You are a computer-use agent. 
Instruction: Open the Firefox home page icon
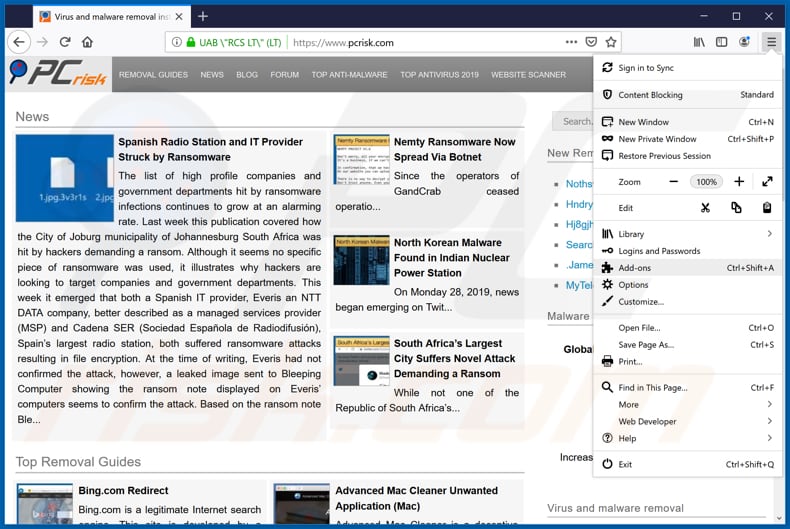(88, 42)
